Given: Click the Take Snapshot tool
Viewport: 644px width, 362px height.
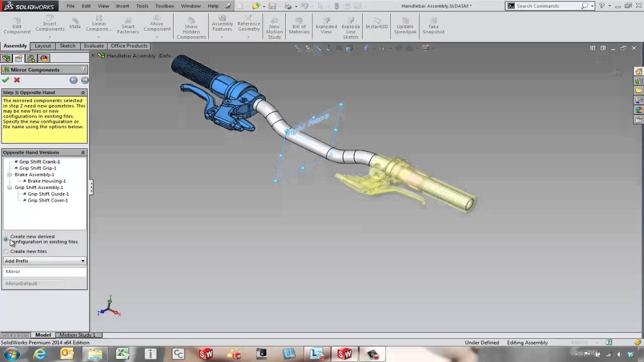Looking at the screenshot, I should click(433, 26).
